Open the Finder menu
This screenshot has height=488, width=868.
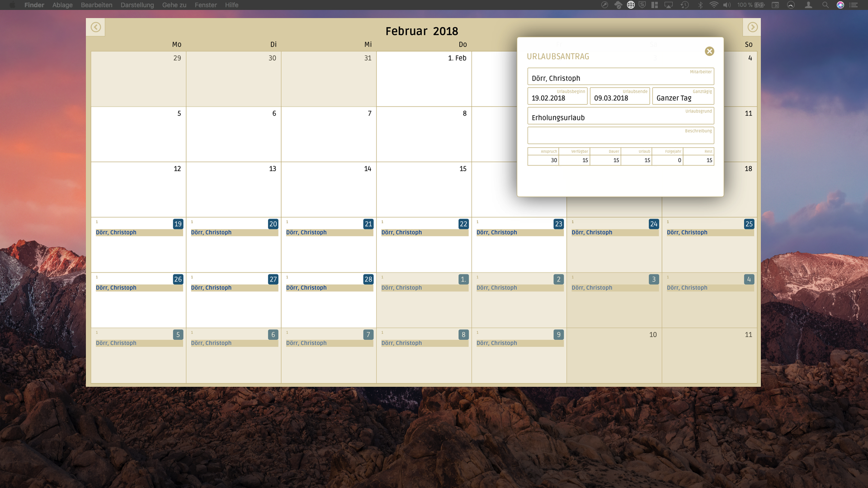tap(34, 5)
